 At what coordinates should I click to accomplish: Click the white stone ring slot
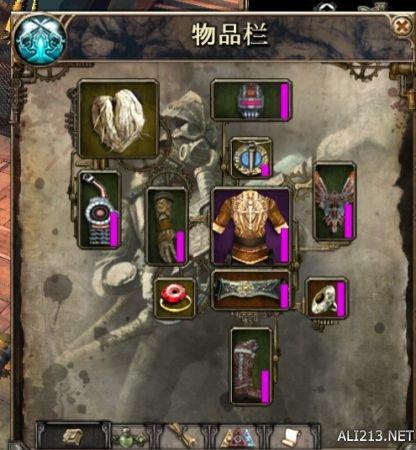[327, 298]
